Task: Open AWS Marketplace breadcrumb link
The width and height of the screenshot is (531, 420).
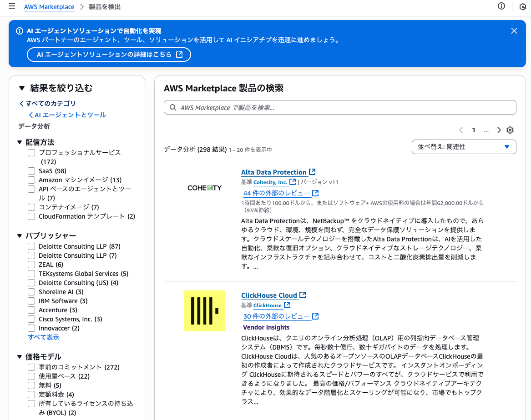Action: point(49,7)
